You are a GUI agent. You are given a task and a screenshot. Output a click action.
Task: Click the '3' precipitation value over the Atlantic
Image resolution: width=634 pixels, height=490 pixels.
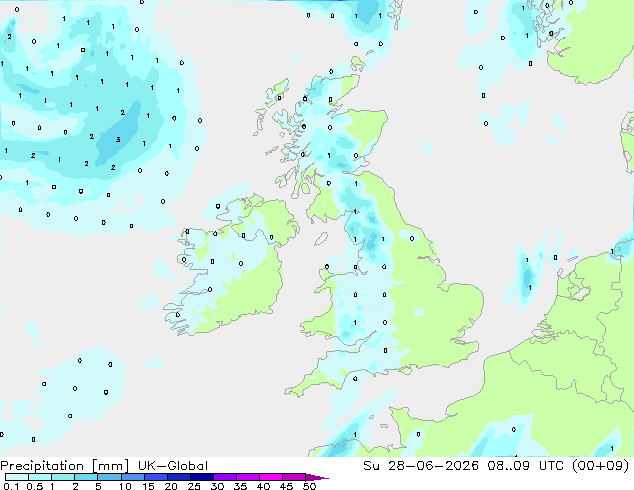(118, 139)
